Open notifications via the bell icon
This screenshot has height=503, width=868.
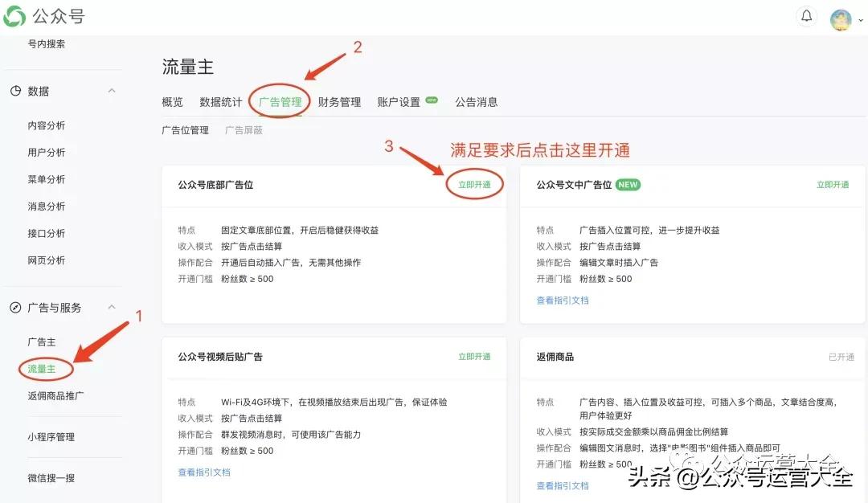(806, 16)
